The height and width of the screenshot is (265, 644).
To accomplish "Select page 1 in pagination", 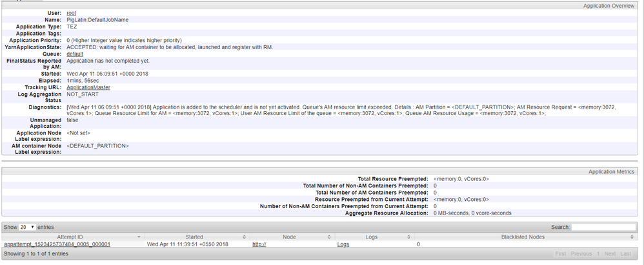I will 598,254.
